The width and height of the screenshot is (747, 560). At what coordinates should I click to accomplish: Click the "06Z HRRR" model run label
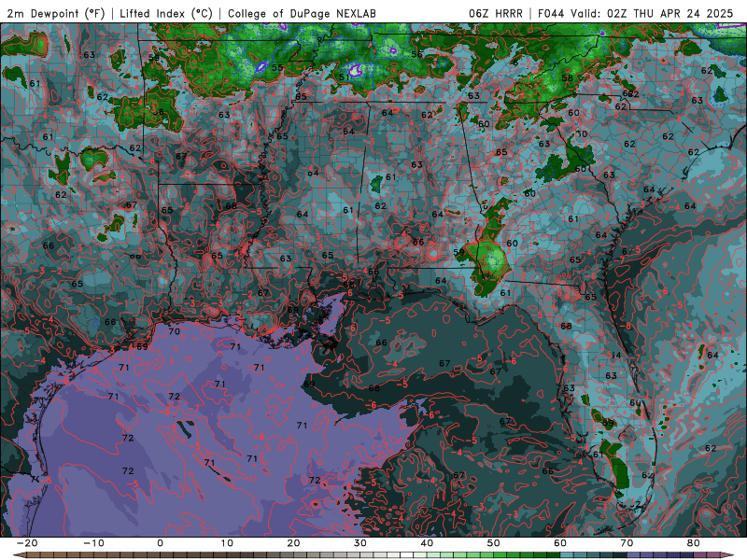(x=496, y=14)
